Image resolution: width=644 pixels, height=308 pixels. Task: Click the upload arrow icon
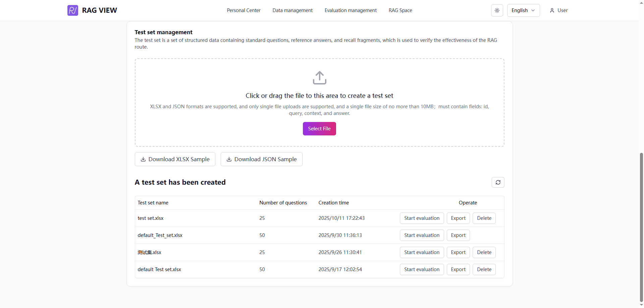click(x=319, y=77)
